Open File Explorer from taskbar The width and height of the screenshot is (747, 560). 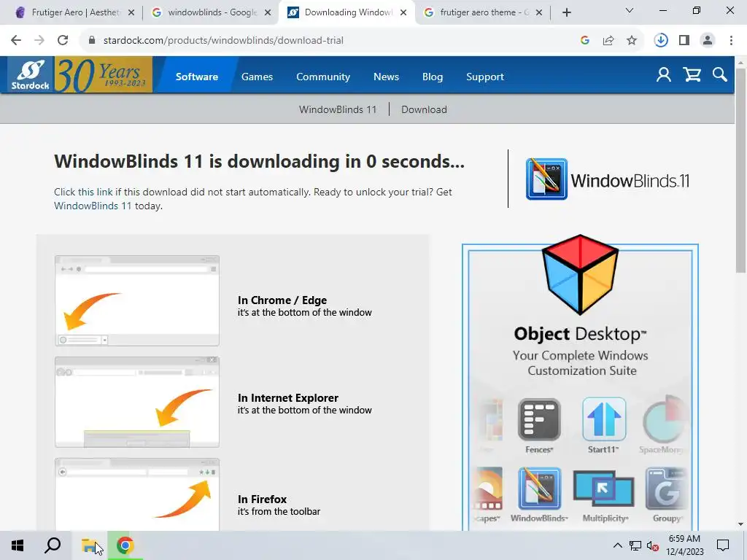tap(89, 545)
